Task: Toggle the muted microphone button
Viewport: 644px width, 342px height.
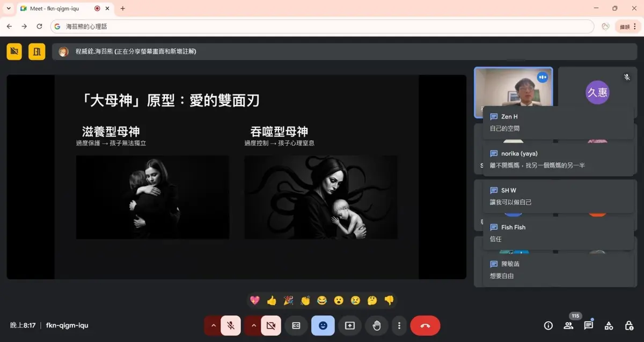Action: [231, 325]
